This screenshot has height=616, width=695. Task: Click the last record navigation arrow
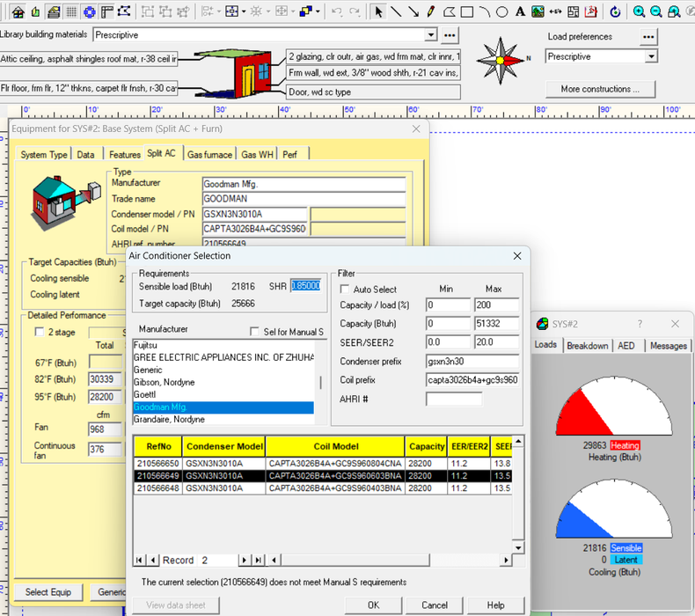click(258, 561)
